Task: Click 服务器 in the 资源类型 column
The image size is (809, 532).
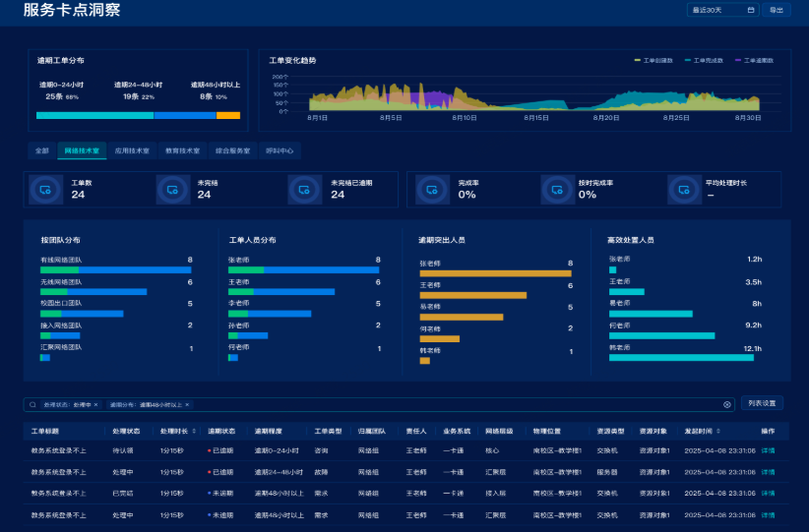Action: click(x=607, y=472)
